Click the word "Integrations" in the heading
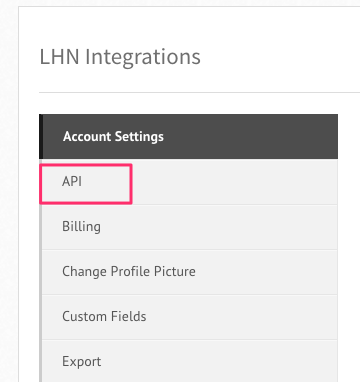360x382 pixels. (x=143, y=57)
